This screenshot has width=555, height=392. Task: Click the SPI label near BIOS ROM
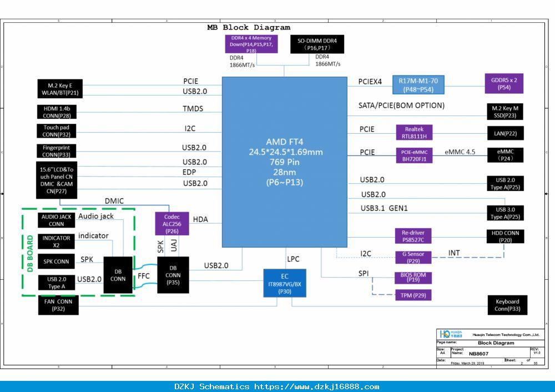pos(364,273)
